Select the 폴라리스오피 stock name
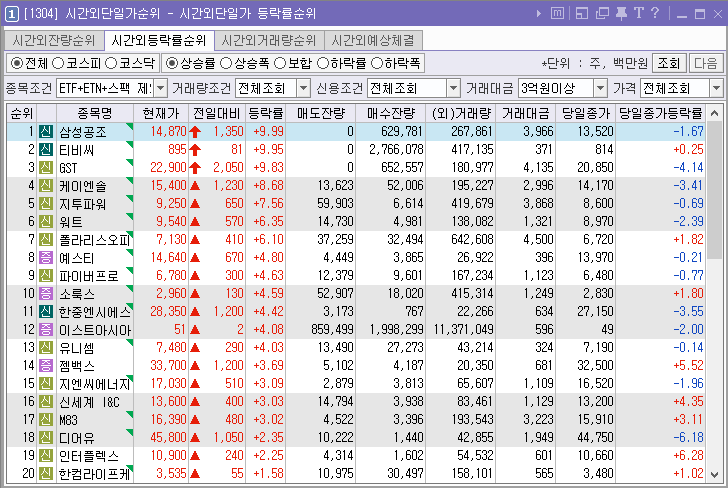This screenshot has width=728, height=488. (x=95, y=240)
